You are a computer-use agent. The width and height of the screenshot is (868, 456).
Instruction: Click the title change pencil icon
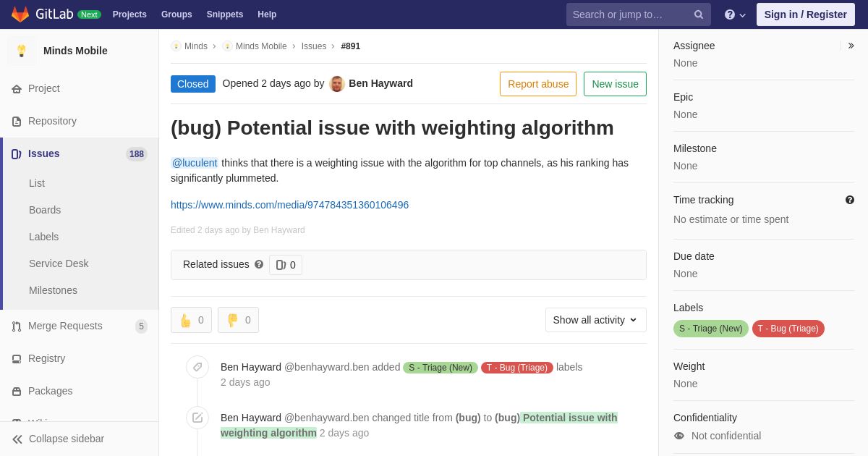pyautogui.click(x=197, y=418)
